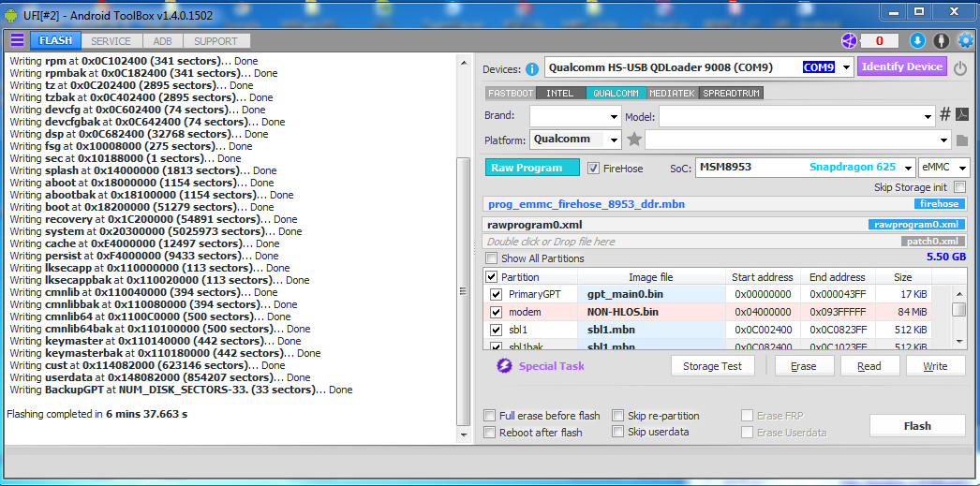Select the SPREADTRUM mode tab
The height and width of the screenshot is (486, 980).
click(x=731, y=93)
